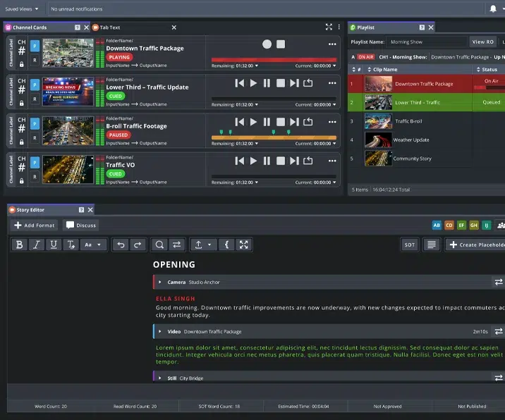Toggle the R button on Traffic VO card

tap(35, 180)
